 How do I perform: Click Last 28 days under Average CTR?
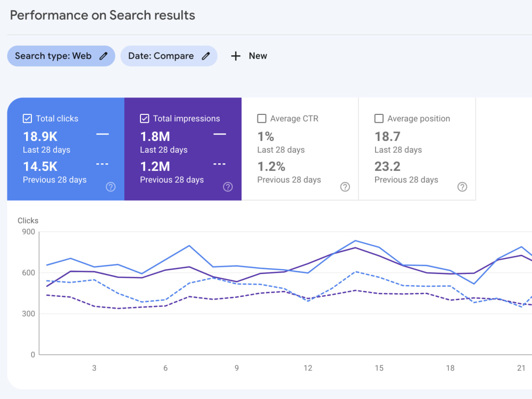(281, 150)
